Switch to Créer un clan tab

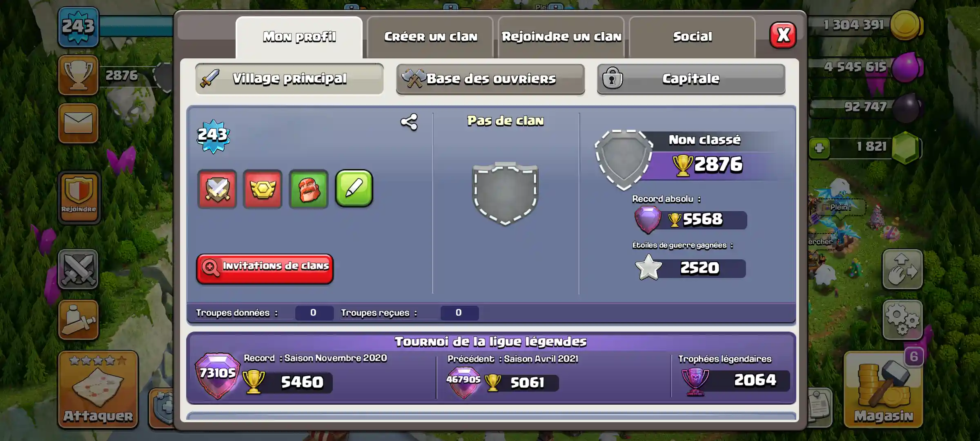coord(430,37)
